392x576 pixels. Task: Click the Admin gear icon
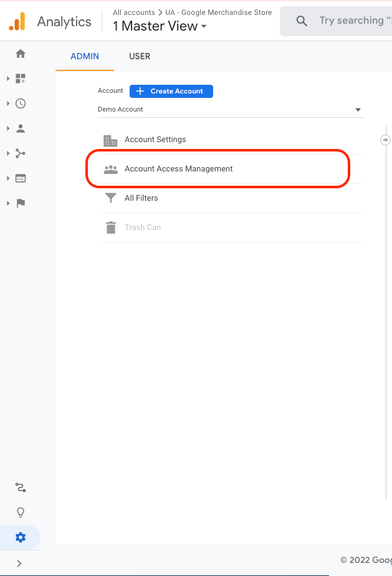[21, 537]
